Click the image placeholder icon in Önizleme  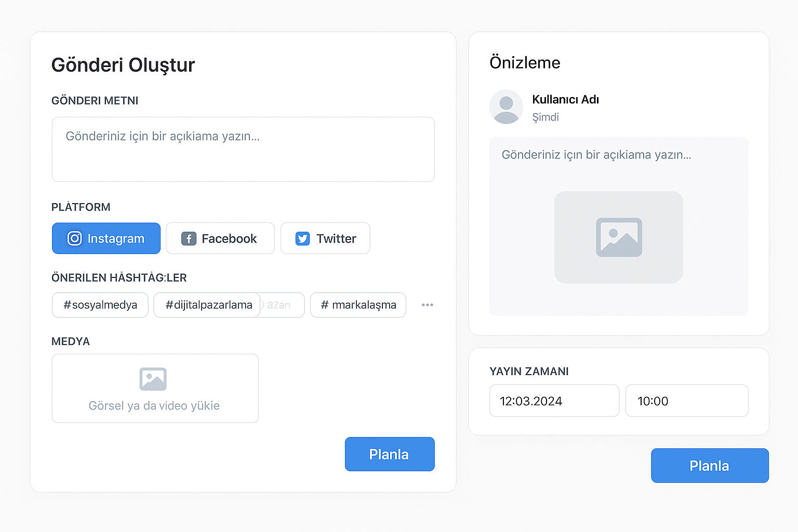619,237
